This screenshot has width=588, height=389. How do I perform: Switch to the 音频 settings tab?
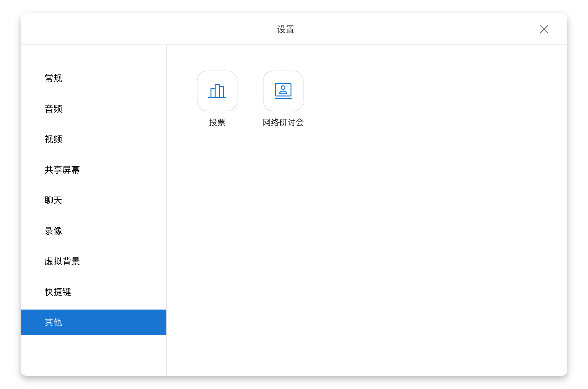pos(94,109)
